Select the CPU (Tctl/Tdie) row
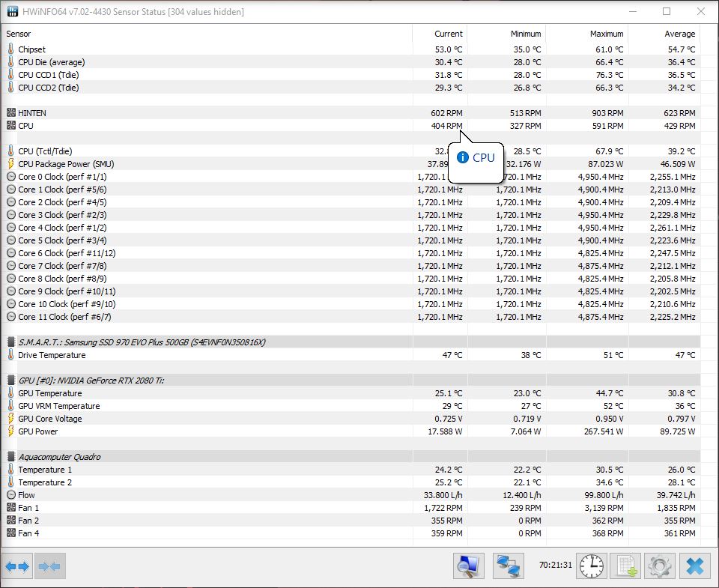The width and height of the screenshot is (719, 588). (351, 151)
